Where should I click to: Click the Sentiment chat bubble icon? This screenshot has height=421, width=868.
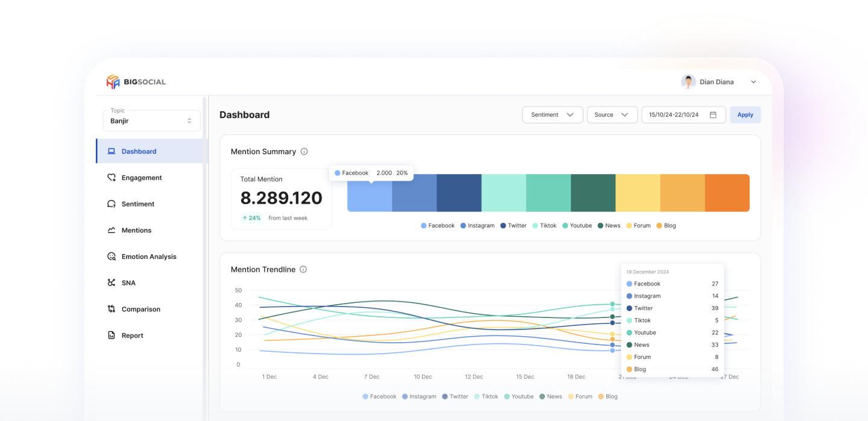point(112,204)
